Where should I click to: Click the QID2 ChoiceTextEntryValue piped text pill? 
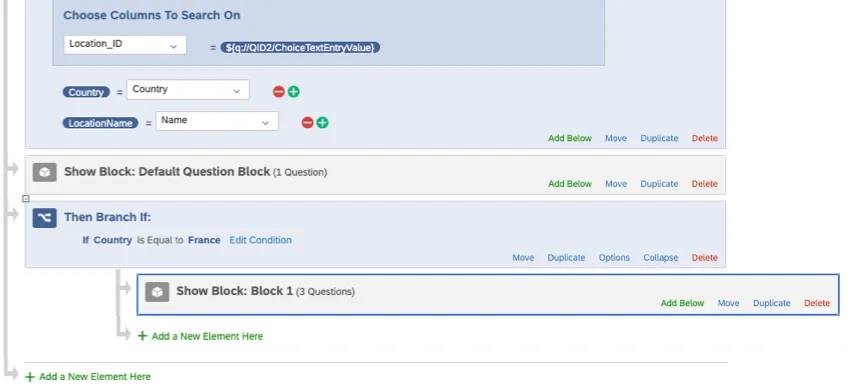click(x=300, y=48)
